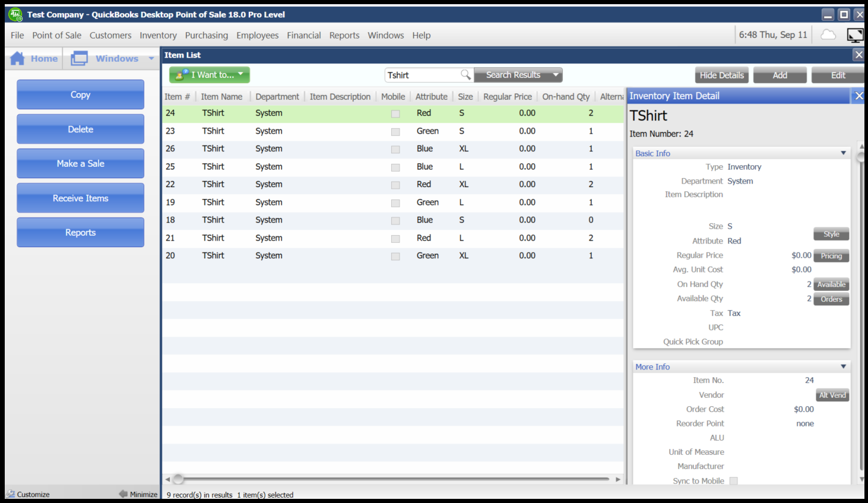Image resolution: width=868 pixels, height=503 pixels.
Task: Click the magnifier search icon
Action: click(465, 75)
